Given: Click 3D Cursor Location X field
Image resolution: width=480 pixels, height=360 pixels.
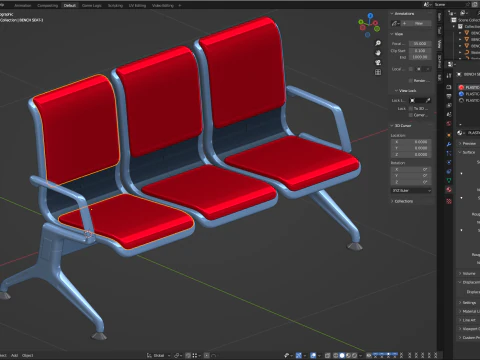Looking at the screenshot, I should [x=411, y=142].
